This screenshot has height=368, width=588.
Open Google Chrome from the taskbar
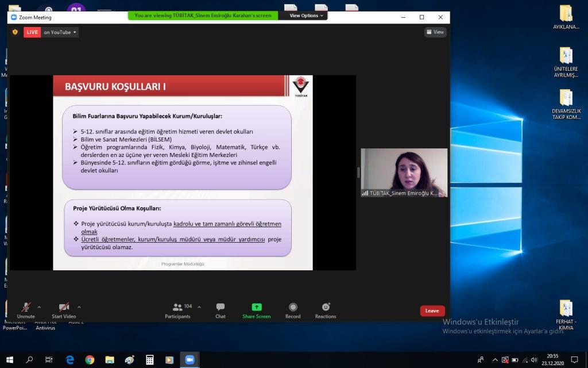coord(90,360)
